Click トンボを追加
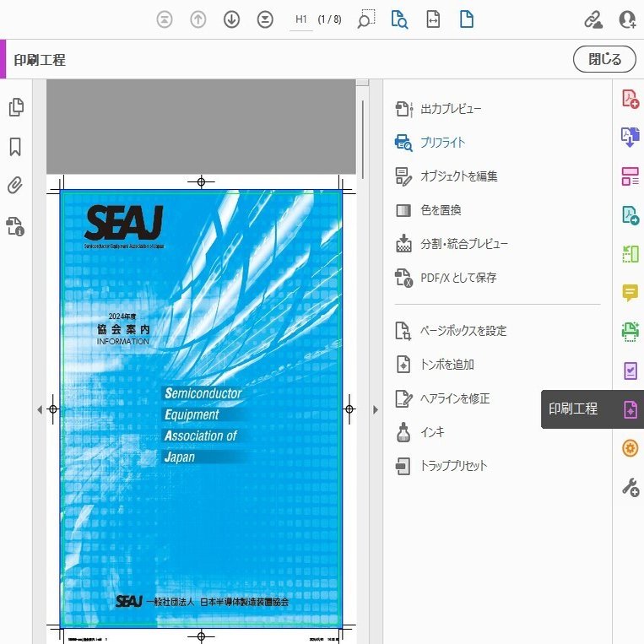644x644 pixels. coord(435,365)
